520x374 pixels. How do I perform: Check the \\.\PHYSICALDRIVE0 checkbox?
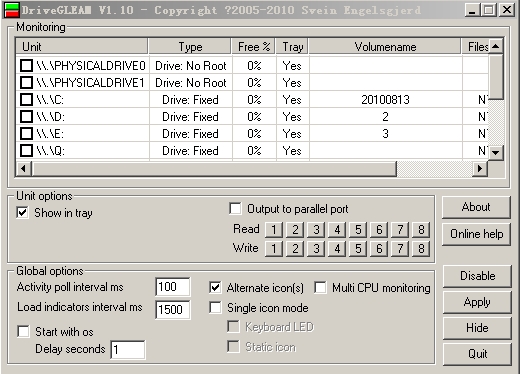[x=26, y=66]
